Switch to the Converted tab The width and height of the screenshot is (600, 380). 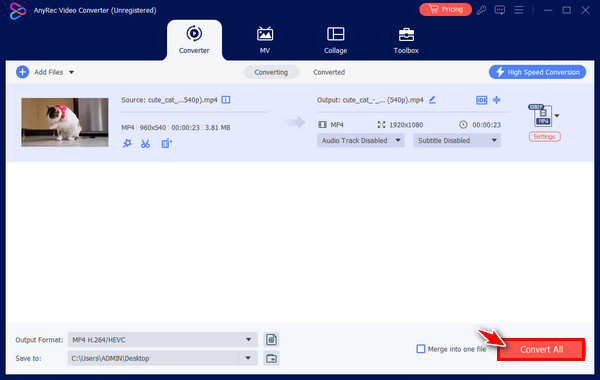pyautogui.click(x=329, y=72)
